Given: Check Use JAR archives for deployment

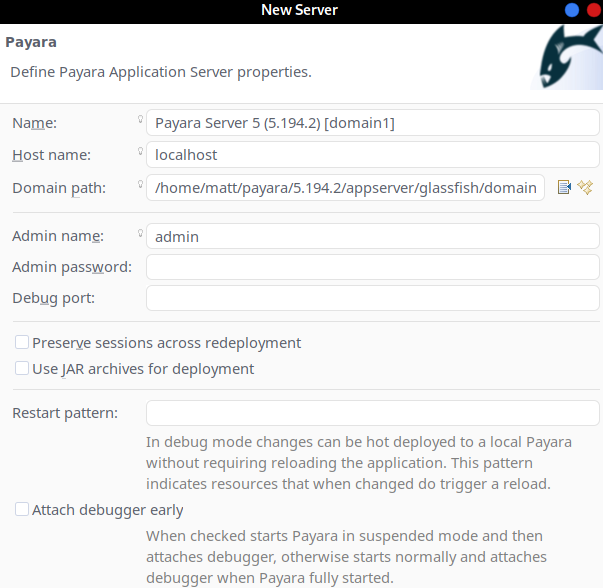Looking at the screenshot, I should pos(22,369).
